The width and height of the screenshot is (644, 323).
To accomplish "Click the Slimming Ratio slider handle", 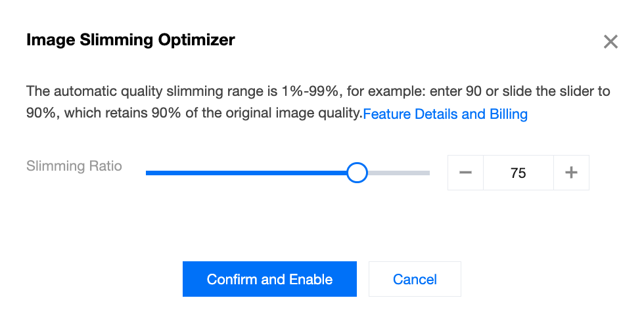I will tap(357, 173).
